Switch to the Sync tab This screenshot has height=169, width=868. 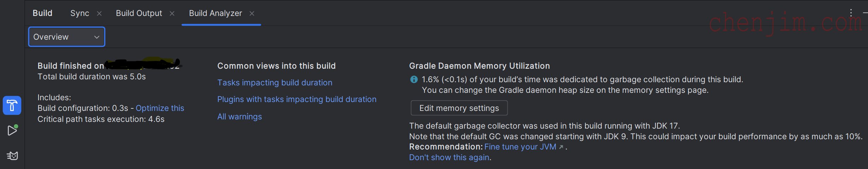(x=80, y=13)
